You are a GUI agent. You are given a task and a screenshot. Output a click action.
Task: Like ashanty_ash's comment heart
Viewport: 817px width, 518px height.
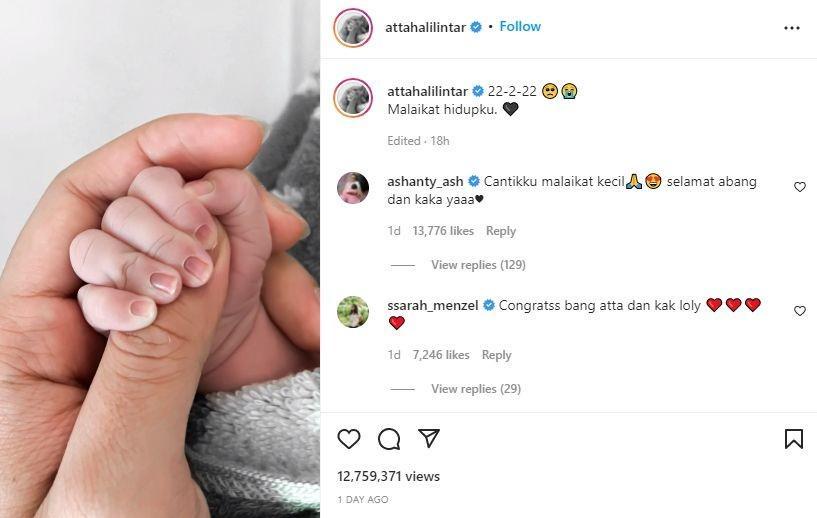[800, 187]
